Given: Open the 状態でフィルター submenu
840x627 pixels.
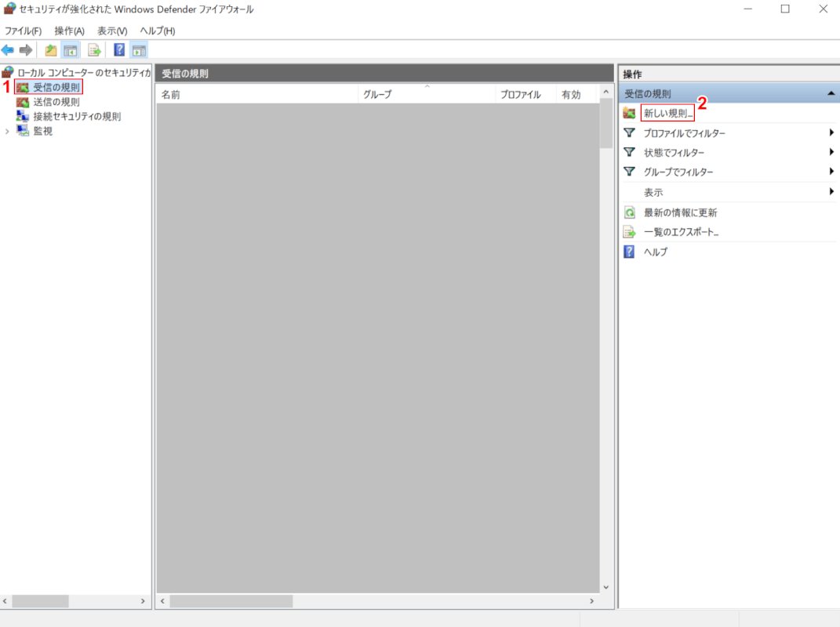Looking at the screenshot, I should pyautogui.click(x=674, y=153).
